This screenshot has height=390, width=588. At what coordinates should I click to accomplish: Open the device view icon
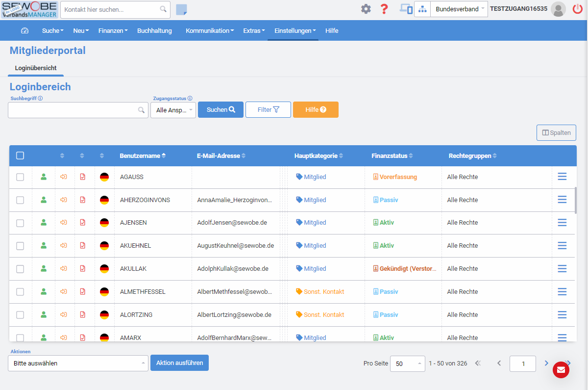[x=406, y=9]
